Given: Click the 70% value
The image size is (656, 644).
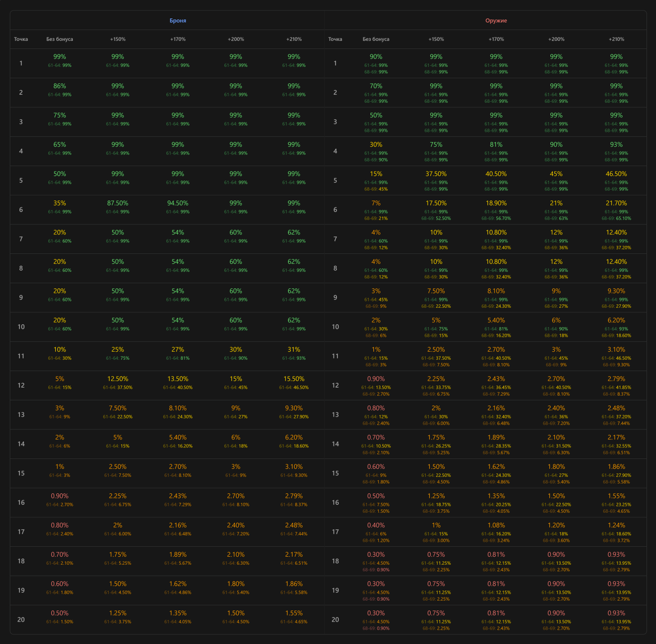Looking at the screenshot, I should (x=376, y=86).
